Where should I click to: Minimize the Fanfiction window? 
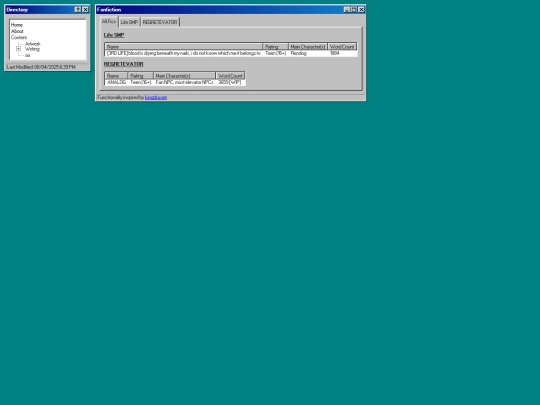click(x=347, y=10)
